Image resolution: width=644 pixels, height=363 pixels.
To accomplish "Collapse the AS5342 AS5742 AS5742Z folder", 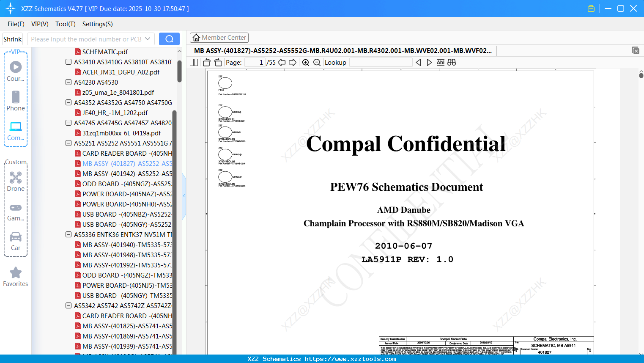I will [69, 305].
